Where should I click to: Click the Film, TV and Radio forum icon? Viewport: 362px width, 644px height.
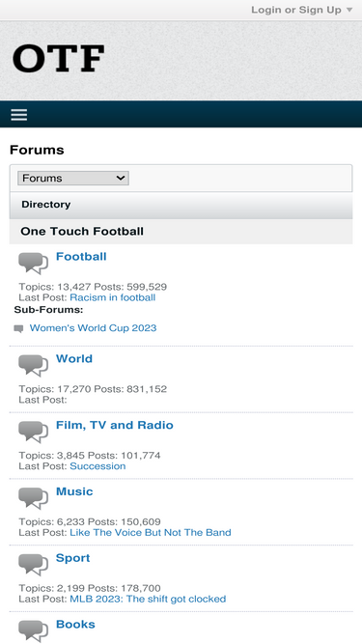tap(33, 433)
